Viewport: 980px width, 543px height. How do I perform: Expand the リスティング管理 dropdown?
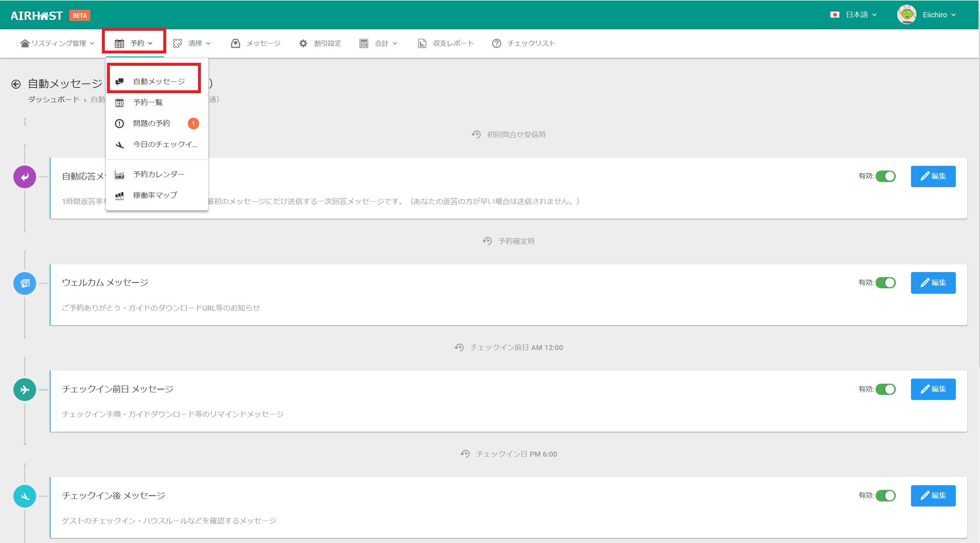pyautogui.click(x=57, y=43)
